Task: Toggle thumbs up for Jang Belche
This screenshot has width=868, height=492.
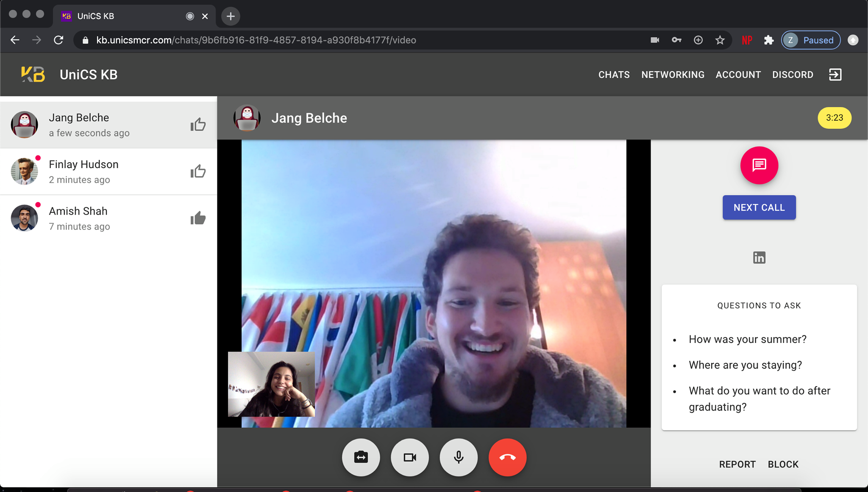Action: (198, 125)
